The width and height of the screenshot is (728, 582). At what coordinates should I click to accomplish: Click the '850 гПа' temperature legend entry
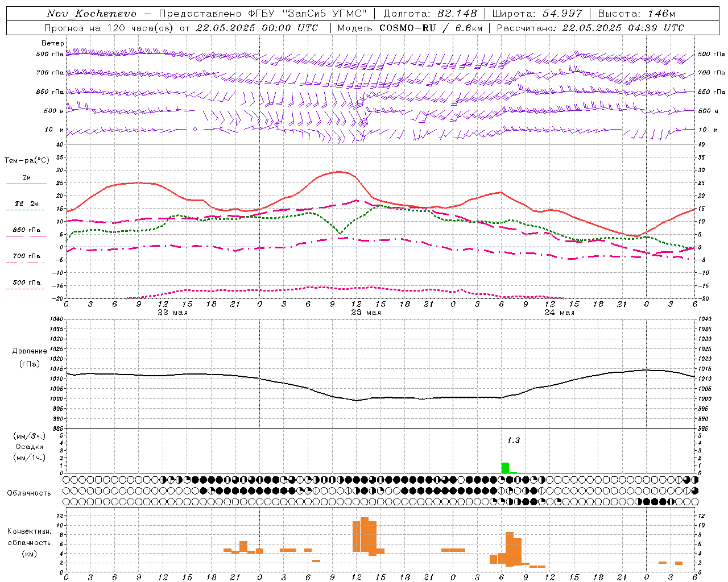(x=27, y=230)
